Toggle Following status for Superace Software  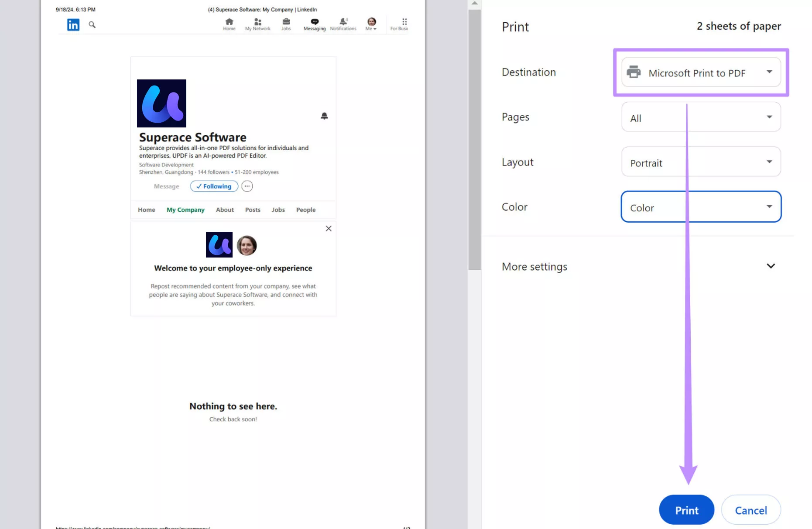coord(214,186)
